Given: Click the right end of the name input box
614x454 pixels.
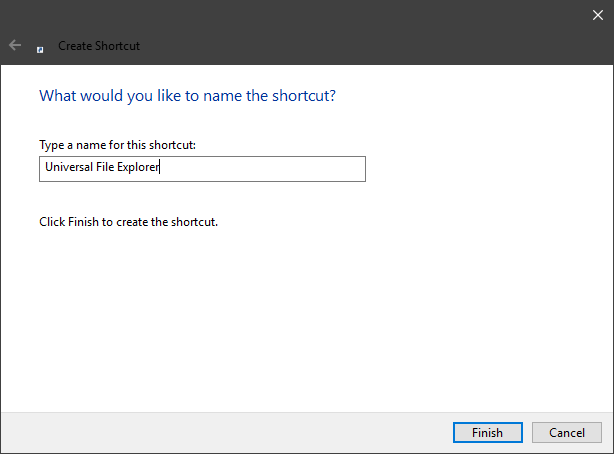Looking at the screenshot, I should 355,169.
